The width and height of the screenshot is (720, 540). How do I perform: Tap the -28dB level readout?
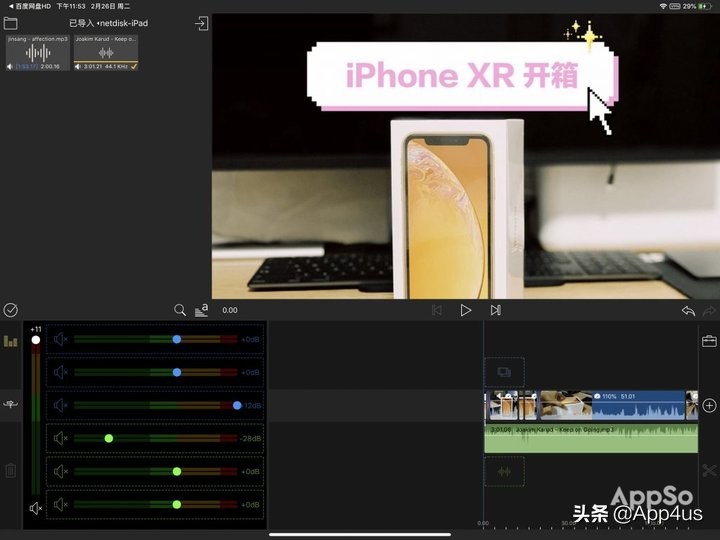pyautogui.click(x=251, y=439)
